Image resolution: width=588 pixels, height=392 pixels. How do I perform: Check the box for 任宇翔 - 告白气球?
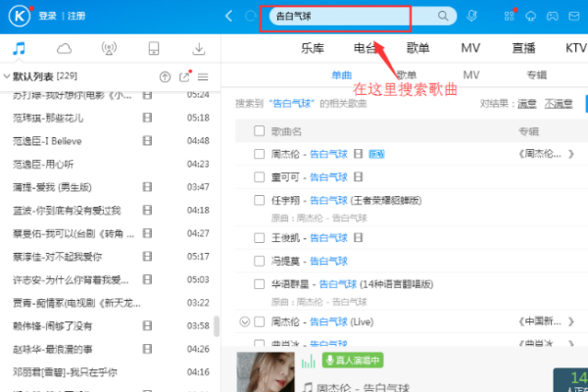pyautogui.click(x=259, y=200)
